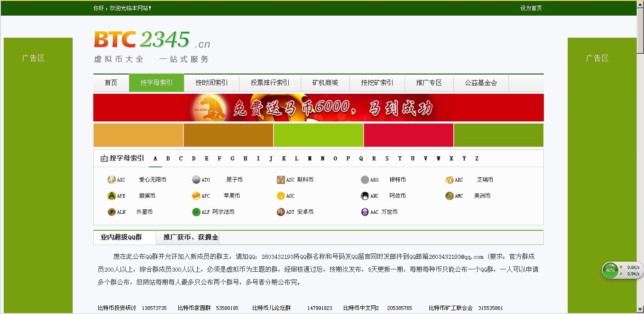
Task: Click the APE coin icon
Action: (111, 196)
